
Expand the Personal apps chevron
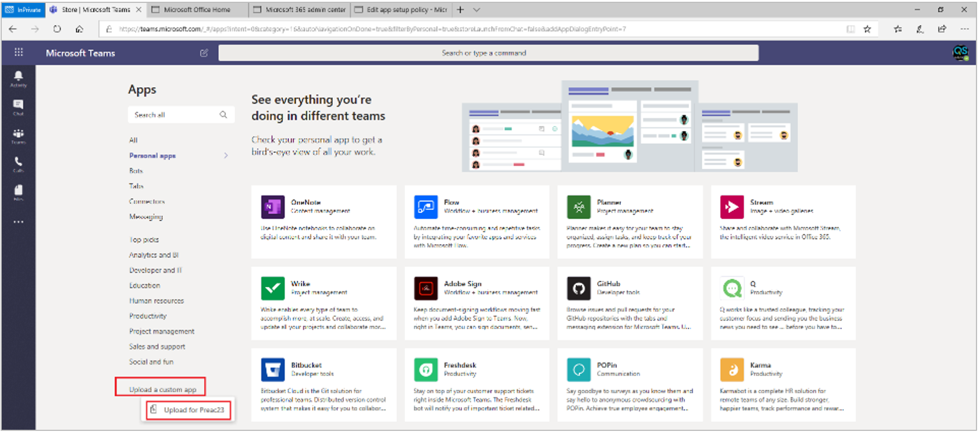coord(226,155)
